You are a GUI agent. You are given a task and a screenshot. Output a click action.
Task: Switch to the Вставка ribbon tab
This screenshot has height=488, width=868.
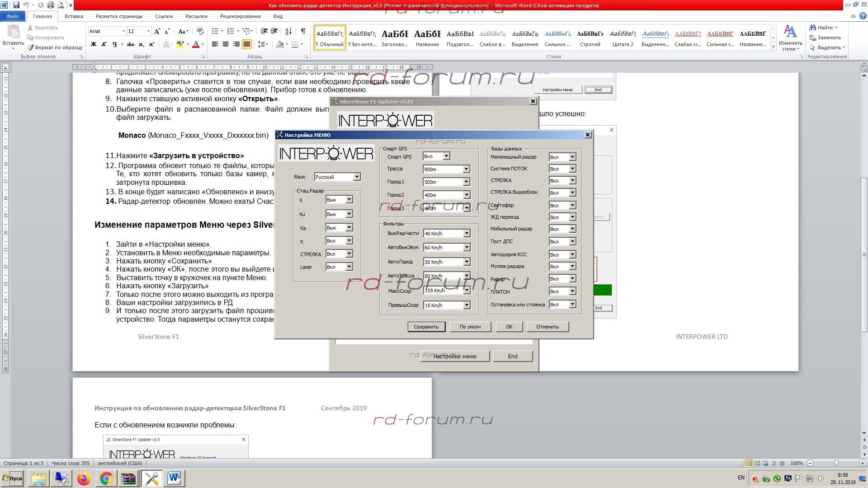pos(74,16)
